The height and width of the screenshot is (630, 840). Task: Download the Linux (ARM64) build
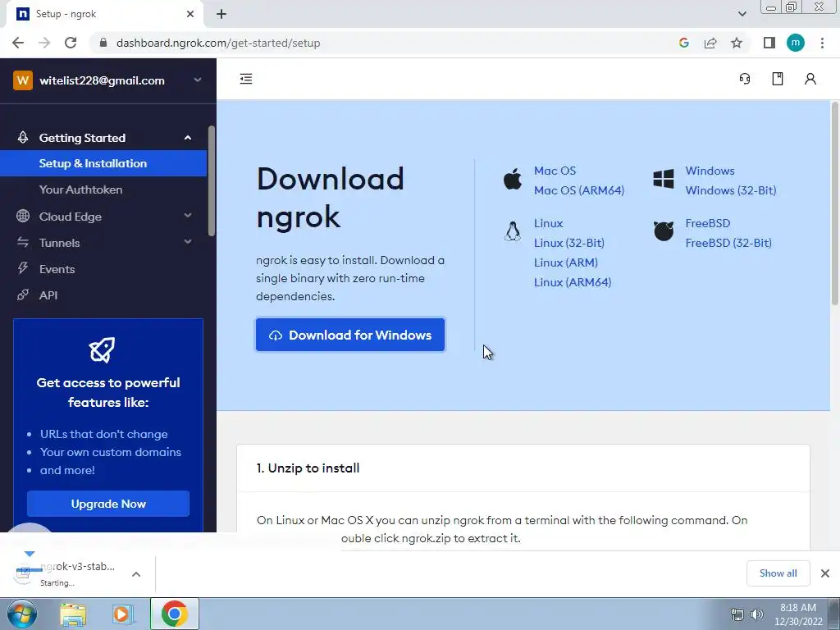click(573, 282)
